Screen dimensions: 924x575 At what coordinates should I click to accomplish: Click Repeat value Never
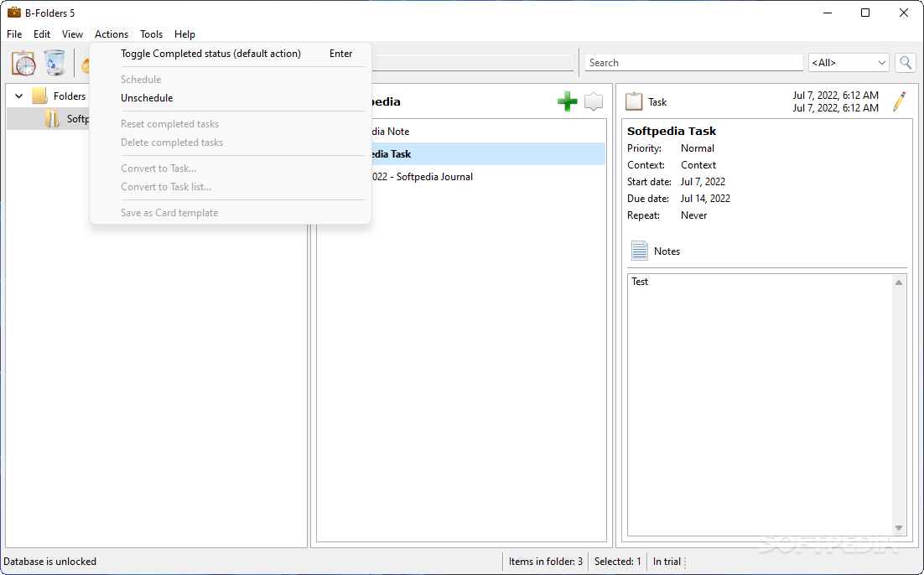[693, 215]
